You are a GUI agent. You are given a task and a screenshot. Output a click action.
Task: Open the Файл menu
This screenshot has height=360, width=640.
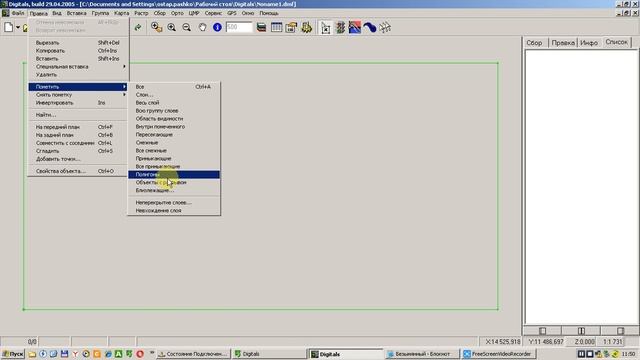pyautogui.click(x=18, y=13)
